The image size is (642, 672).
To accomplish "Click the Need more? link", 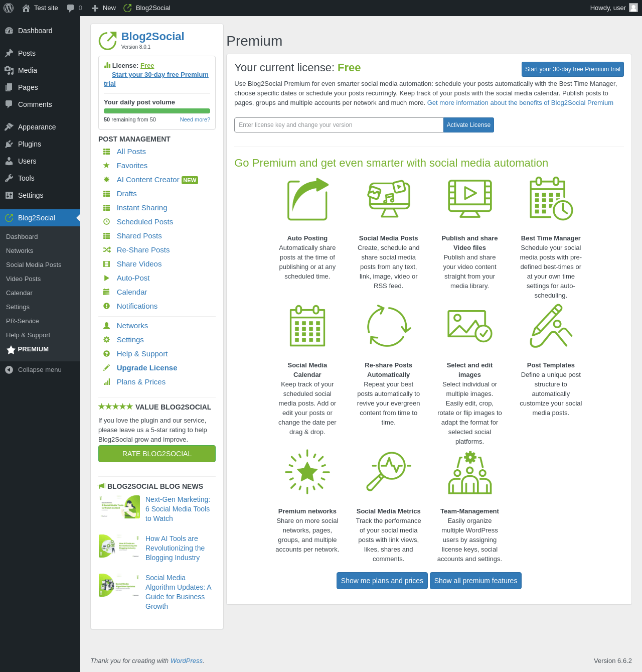I will pos(195,119).
